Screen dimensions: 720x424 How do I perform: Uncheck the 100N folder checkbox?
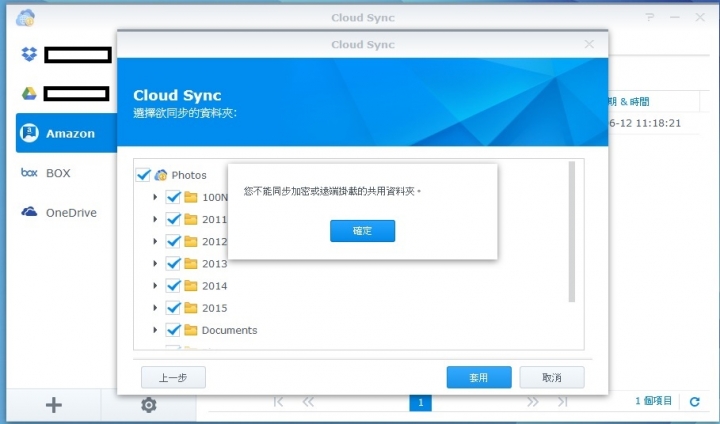(x=173, y=197)
